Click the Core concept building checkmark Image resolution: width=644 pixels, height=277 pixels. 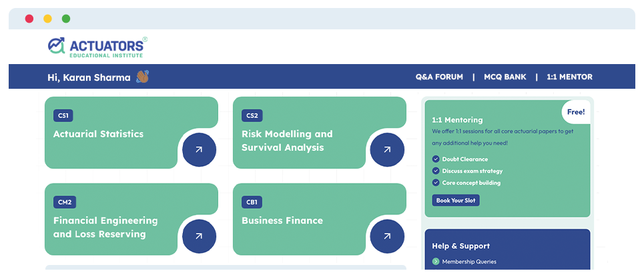(x=436, y=183)
